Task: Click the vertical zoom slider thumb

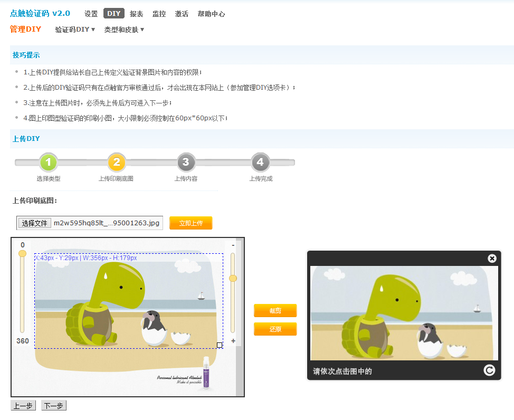Action: pos(233,278)
